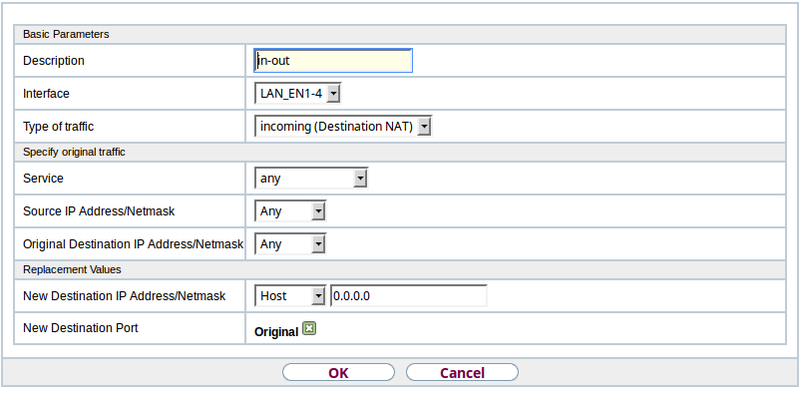Screen dimensions: 800x393
Task: Click the Interface label
Action: pyautogui.click(x=46, y=94)
